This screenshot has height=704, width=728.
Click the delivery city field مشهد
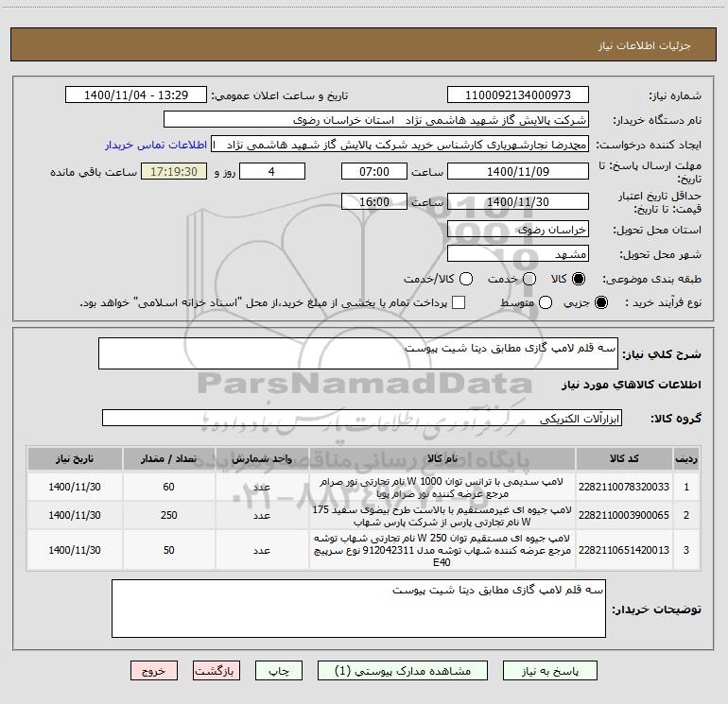coord(518,253)
